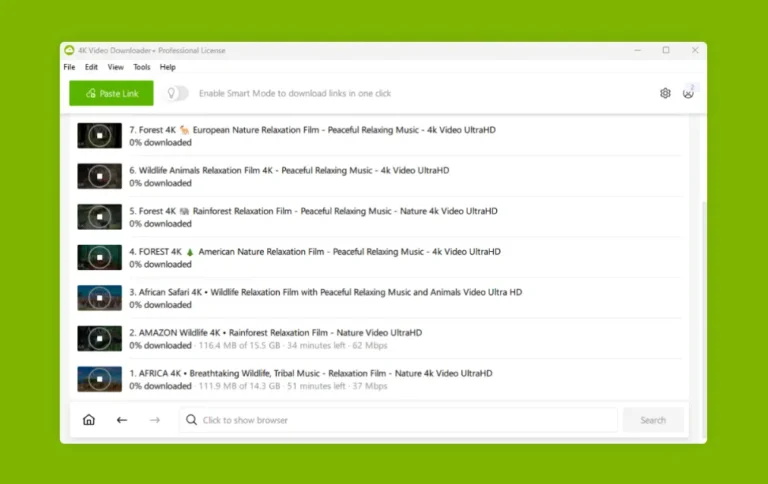Select title '4. FOREST 4K American Nature Relaxation Film'

click(315, 252)
